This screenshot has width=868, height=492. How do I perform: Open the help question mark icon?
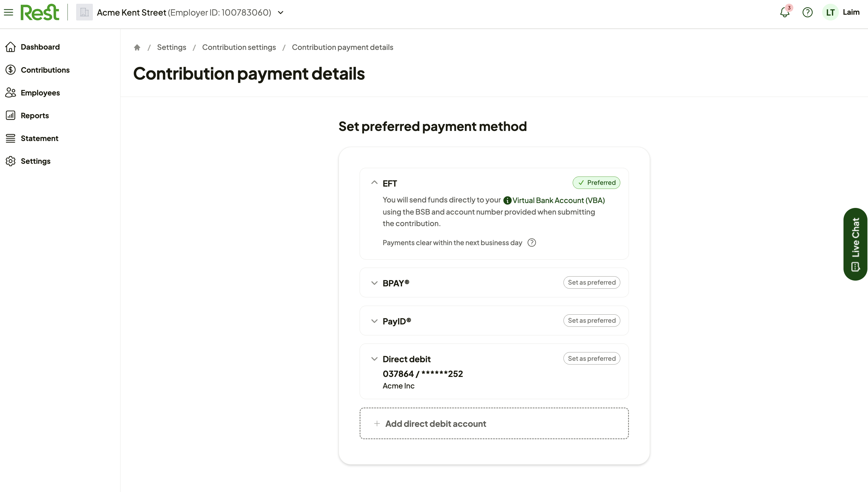pyautogui.click(x=807, y=12)
